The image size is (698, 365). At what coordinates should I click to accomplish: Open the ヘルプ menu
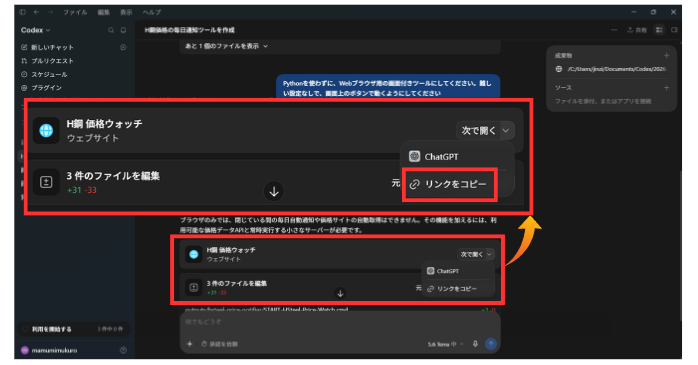(x=152, y=12)
